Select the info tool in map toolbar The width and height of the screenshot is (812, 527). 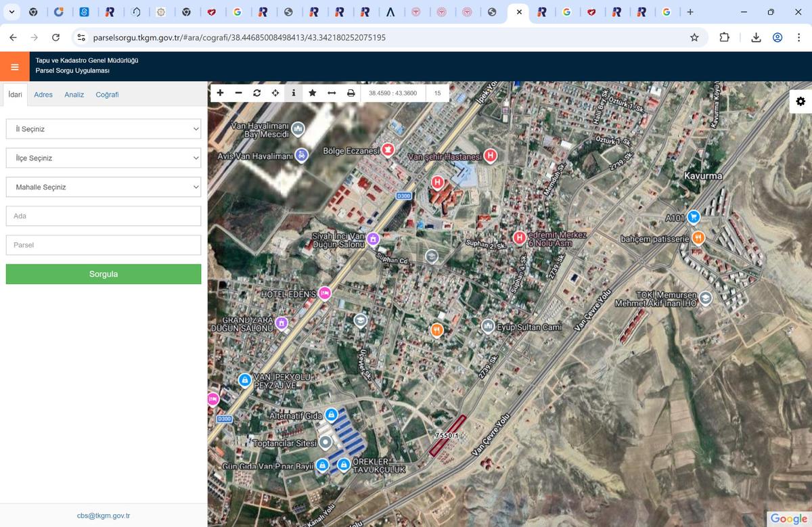293,93
